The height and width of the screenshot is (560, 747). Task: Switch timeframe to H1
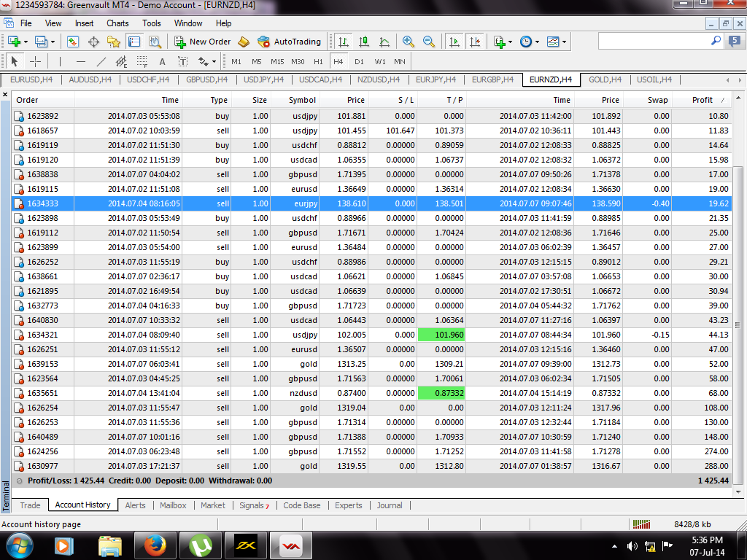coord(318,61)
